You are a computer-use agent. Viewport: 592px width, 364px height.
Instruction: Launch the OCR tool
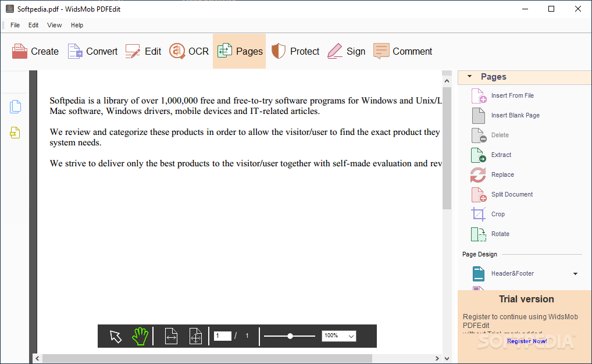188,51
